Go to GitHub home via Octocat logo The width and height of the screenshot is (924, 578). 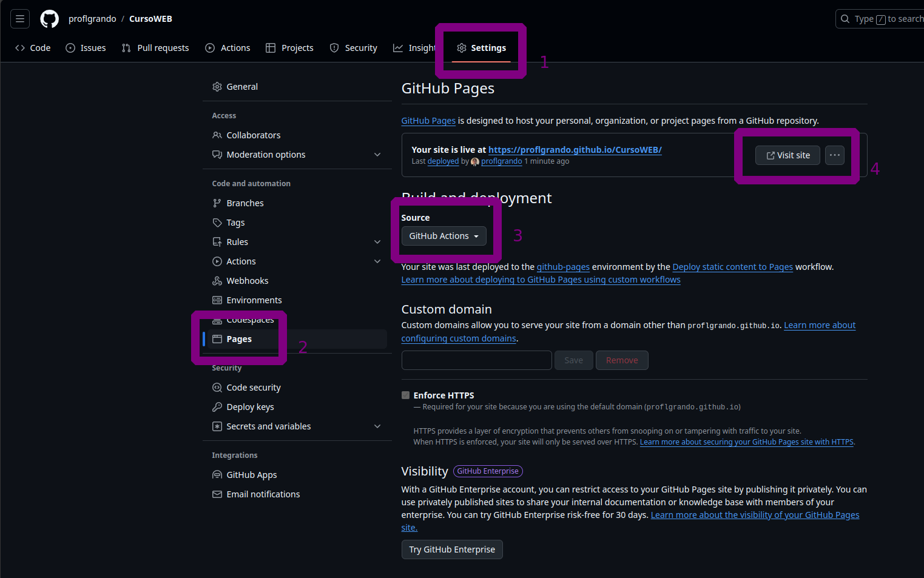pos(49,19)
